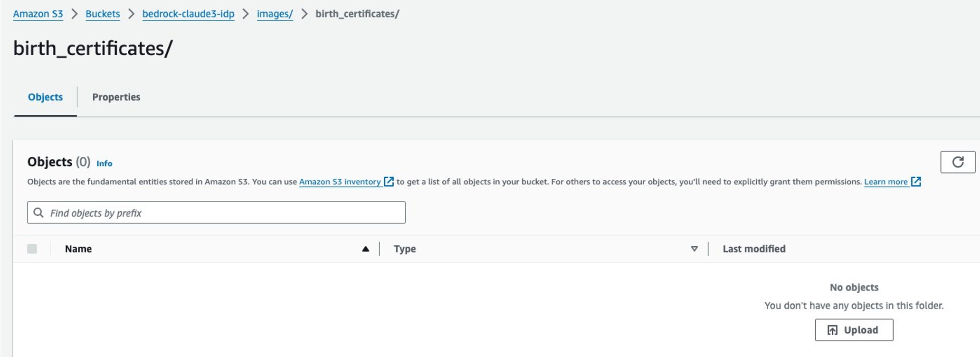Follow the Learn more link
980x357 pixels.
(885, 182)
